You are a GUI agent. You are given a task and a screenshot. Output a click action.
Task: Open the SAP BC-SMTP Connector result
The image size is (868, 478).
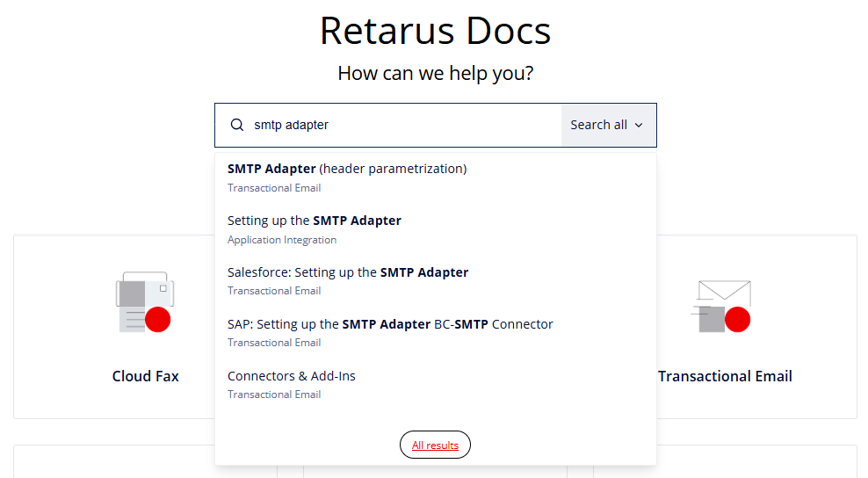pyautogui.click(x=390, y=324)
